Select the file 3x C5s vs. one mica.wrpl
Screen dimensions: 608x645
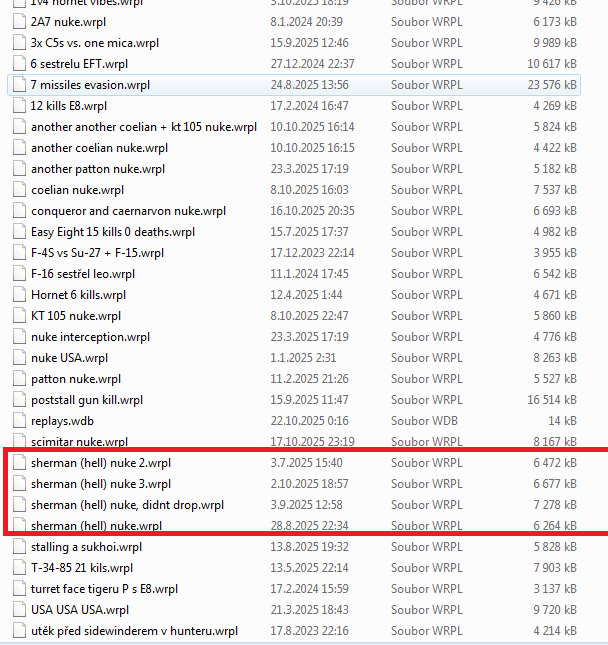[x=95, y=44]
